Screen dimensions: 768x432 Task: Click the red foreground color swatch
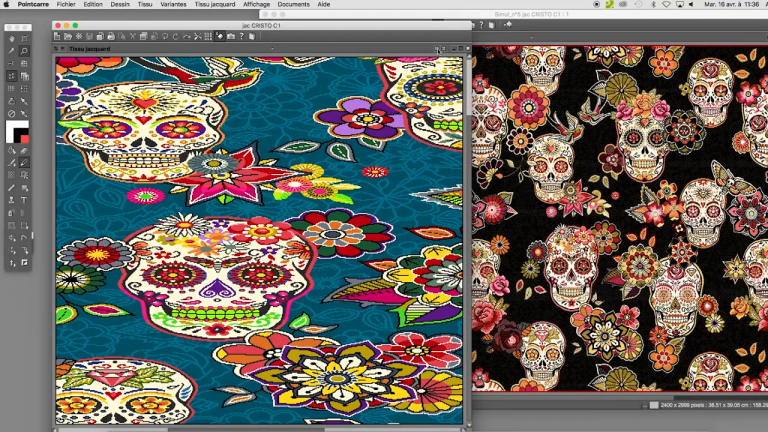(x=24, y=138)
